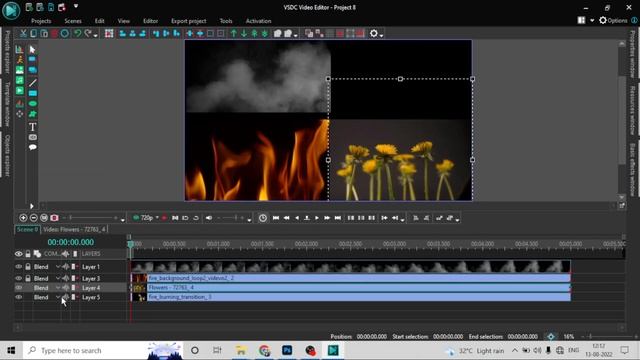Toggle all layers visibility eye in header

18,254
